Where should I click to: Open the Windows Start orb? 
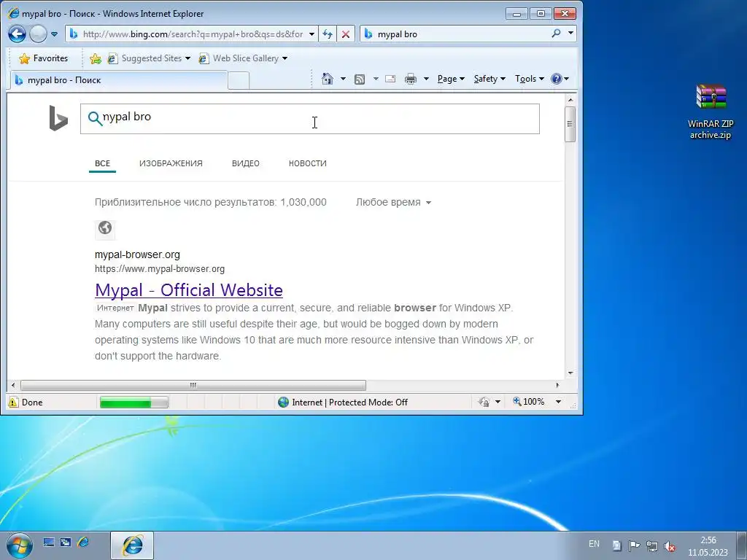tap(19, 545)
